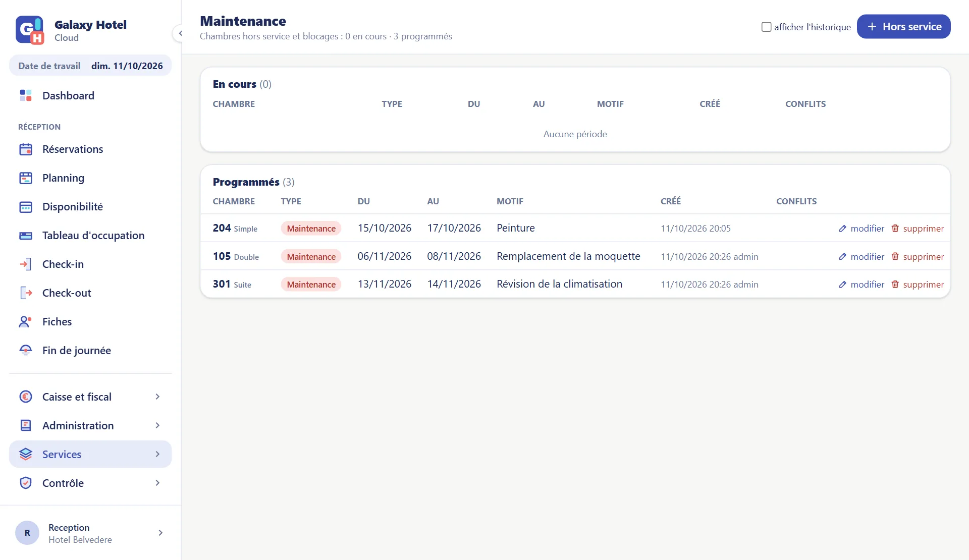
Task: Add a new Hors service period
Action: tap(903, 27)
